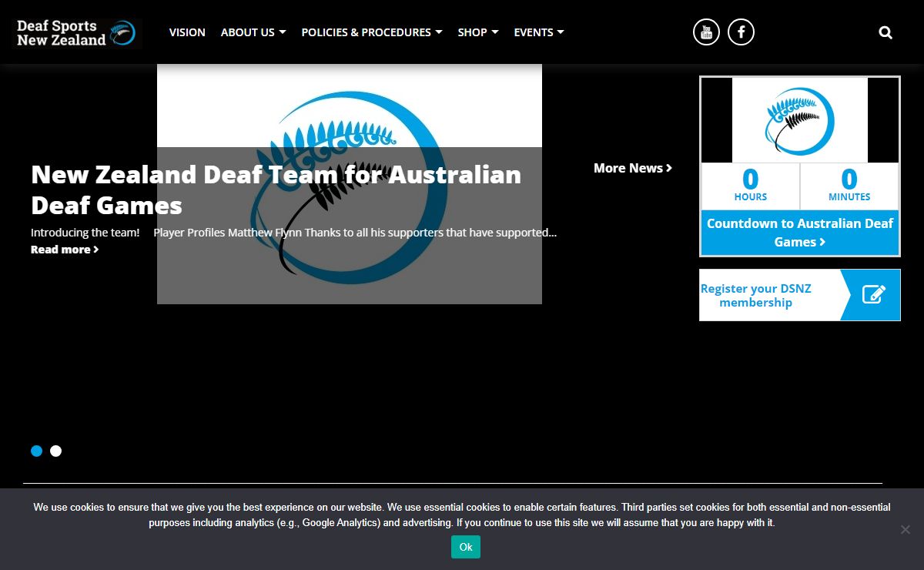This screenshot has height=570, width=924.
Task: Select the first slider dot
Action: click(x=36, y=451)
